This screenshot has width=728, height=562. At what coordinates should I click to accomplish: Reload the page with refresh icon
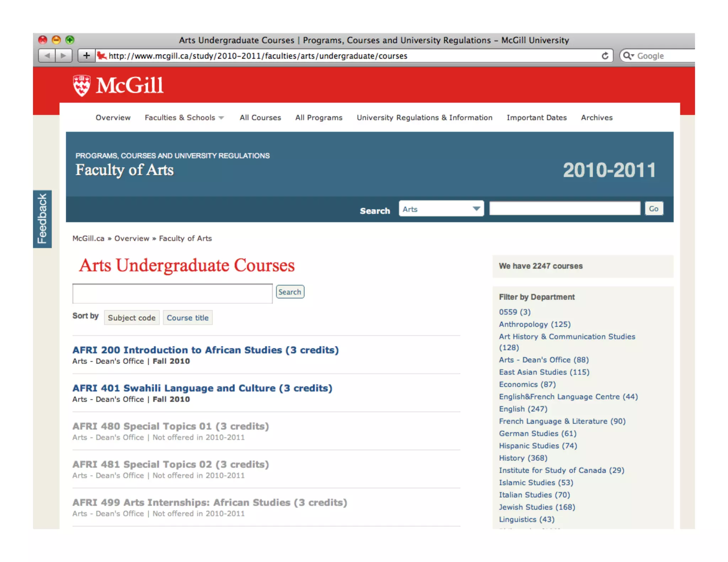[605, 56]
